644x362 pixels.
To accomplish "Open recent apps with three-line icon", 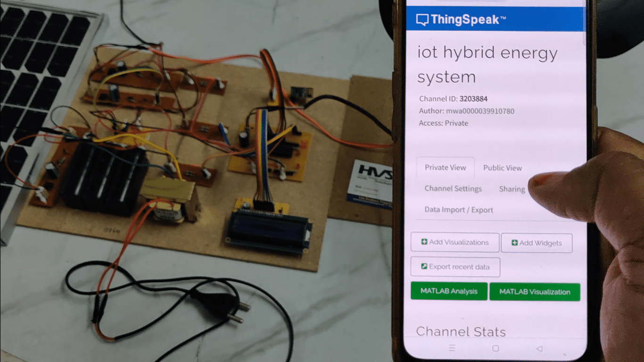I will click(x=452, y=348).
